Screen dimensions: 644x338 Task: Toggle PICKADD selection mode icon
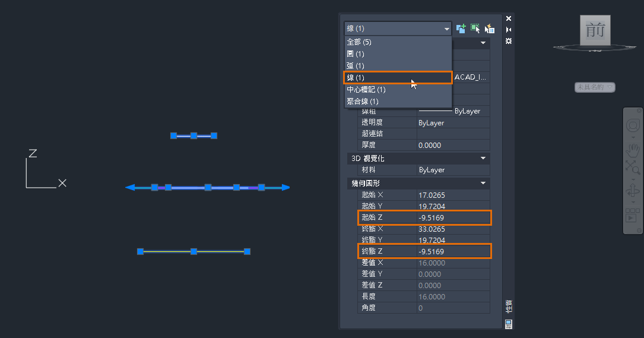[461, 28]
